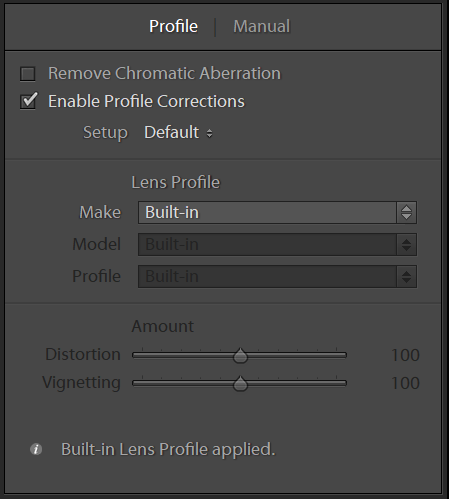Enable Remove Chromatic Aberration checkbox
The image size is (449, 499).
[28, 74]
